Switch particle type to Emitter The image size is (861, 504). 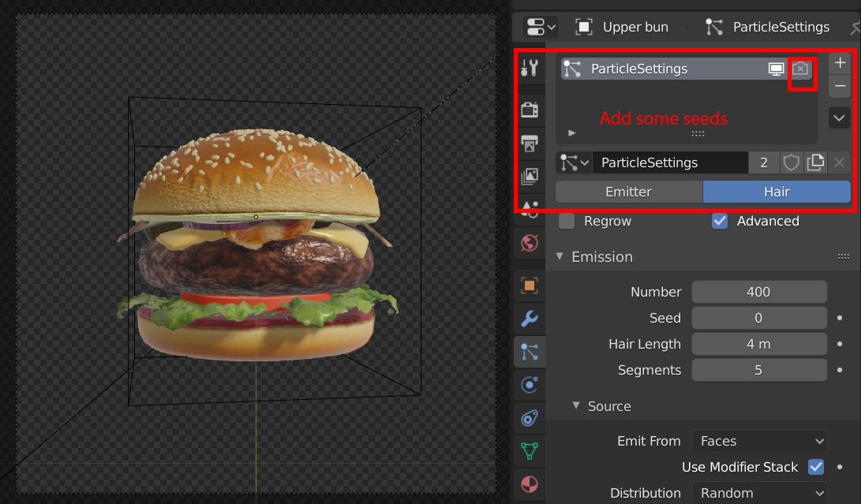[629, 192]
